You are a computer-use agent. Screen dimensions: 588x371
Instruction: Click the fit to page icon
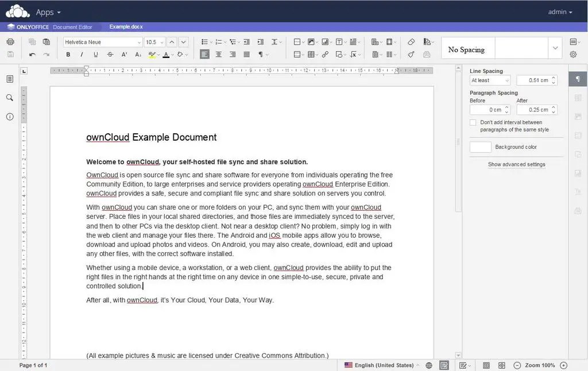pos(486,365)
